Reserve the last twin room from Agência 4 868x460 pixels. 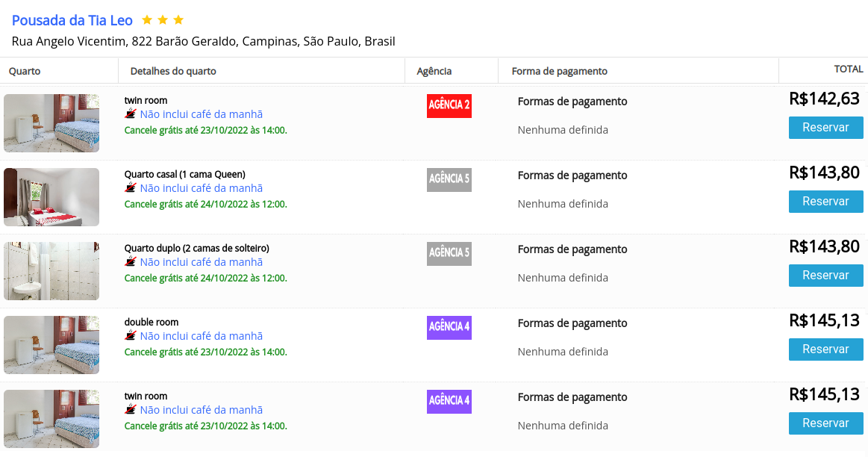[x=825, y=423]
